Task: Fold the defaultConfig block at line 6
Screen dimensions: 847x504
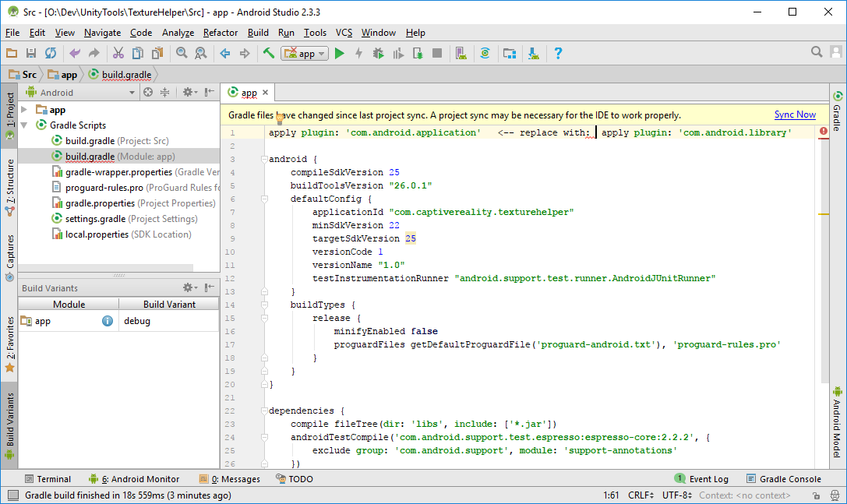Action: (264, 199)
